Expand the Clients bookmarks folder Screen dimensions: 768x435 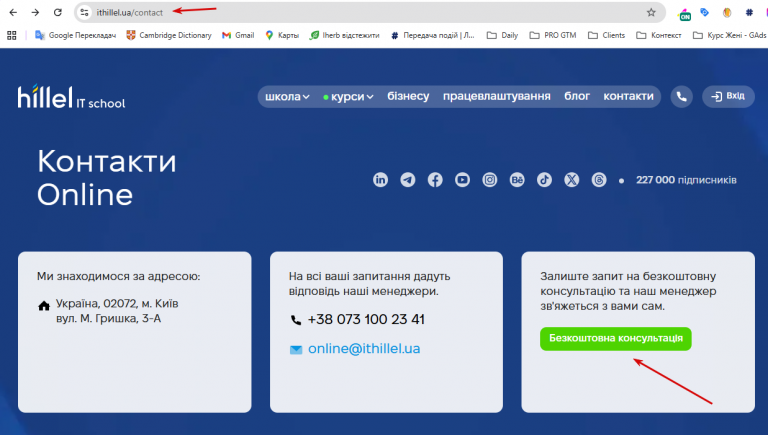(x=606, y=35)
